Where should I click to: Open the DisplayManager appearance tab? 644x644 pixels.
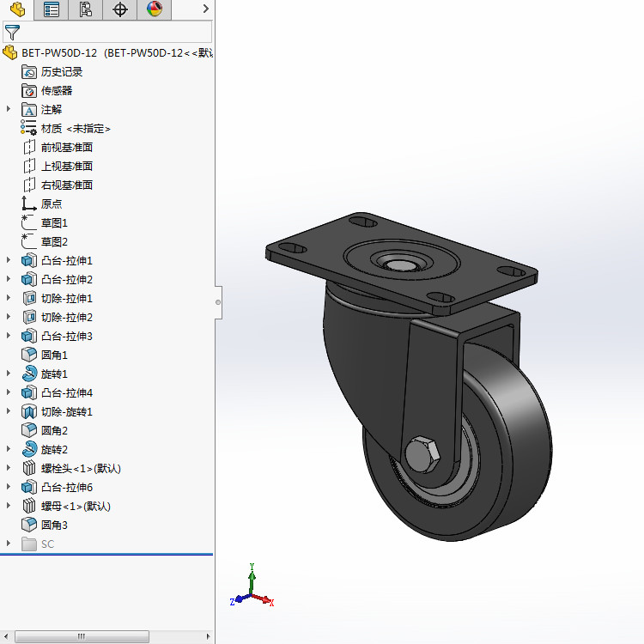154,9
